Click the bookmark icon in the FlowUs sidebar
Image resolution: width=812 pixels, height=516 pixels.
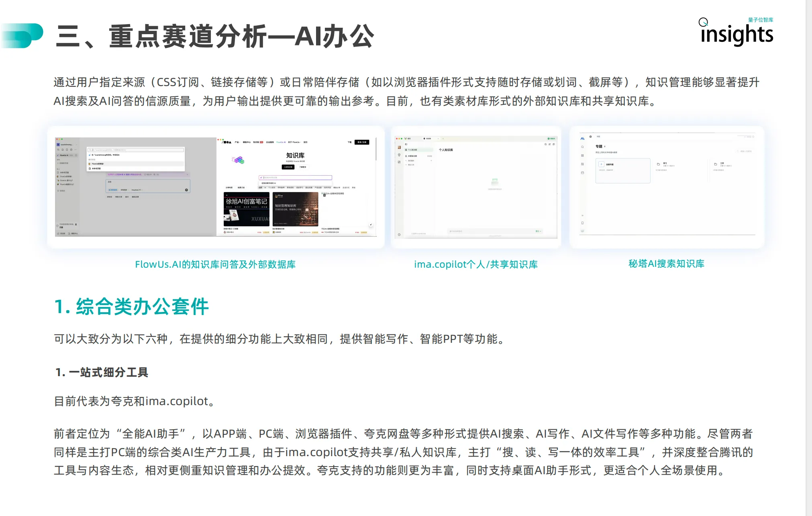coord(67,150)
